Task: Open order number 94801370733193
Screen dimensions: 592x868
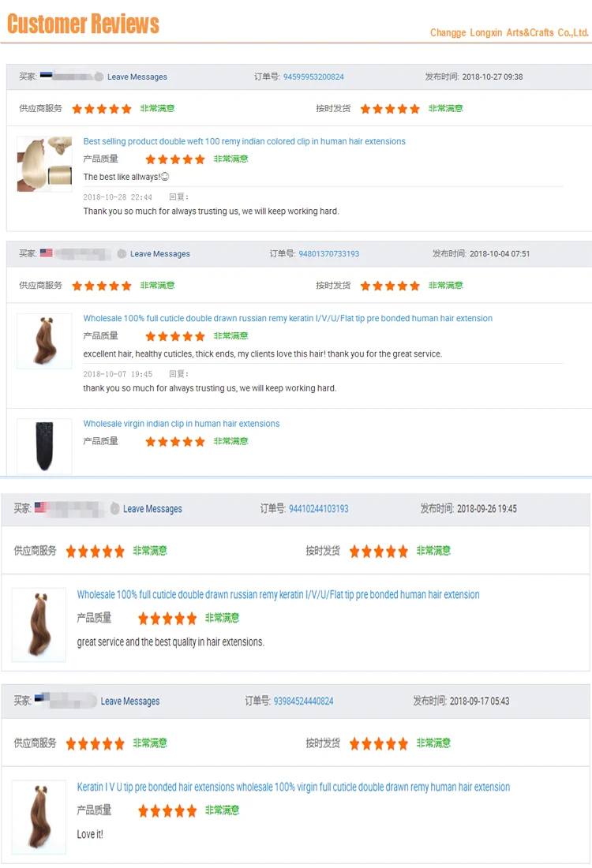Action: pyautogui.click(x=329, y=254)
